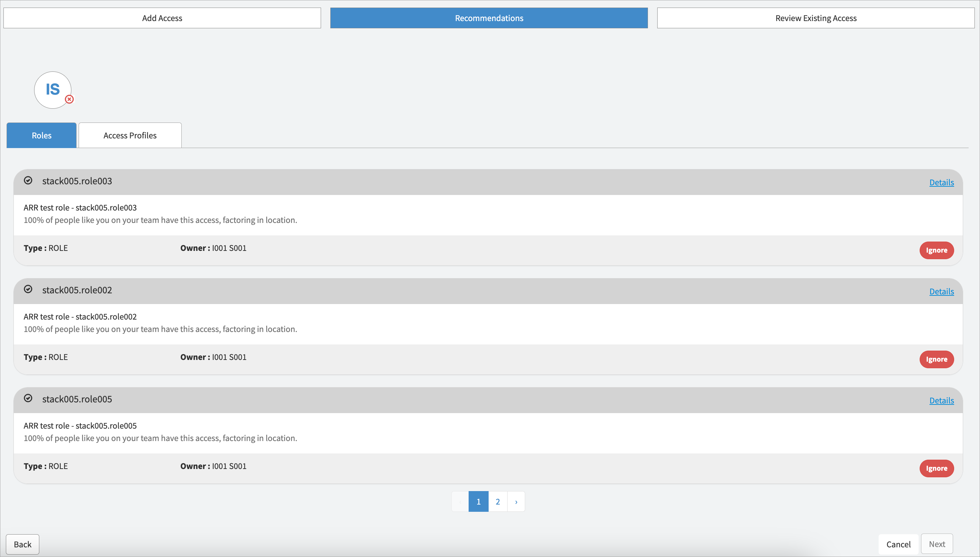Click Owner I001 S001 in the role005 card
The height and width of the screenshot is (557, 980).
pos(213,466)
